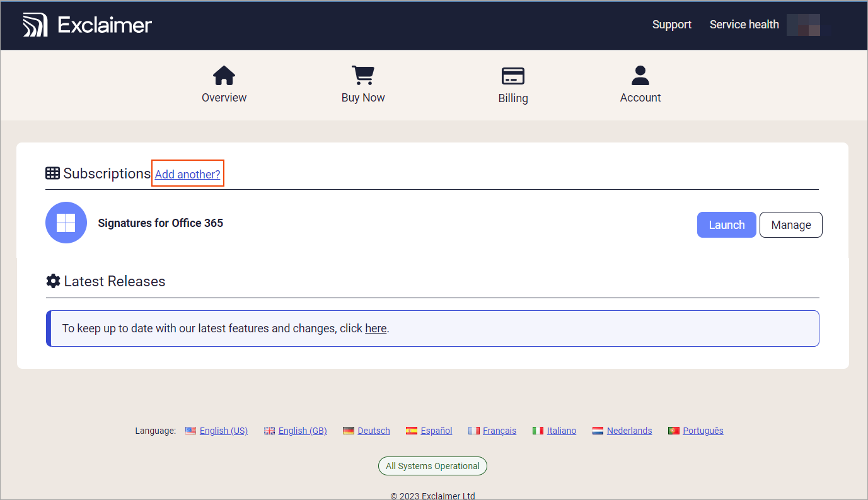This screenshot has height=500, width=868.
Task: Open the Support menu item
Action: tap(671, 24)
